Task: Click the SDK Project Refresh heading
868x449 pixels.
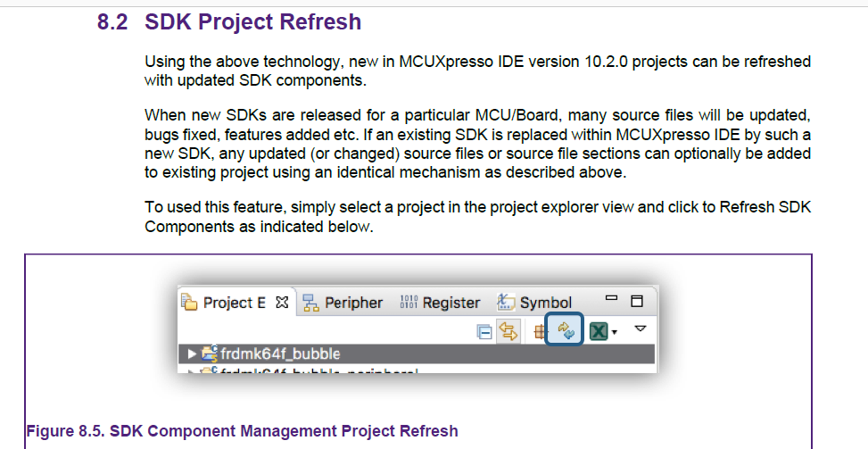Action: point(252,22)
